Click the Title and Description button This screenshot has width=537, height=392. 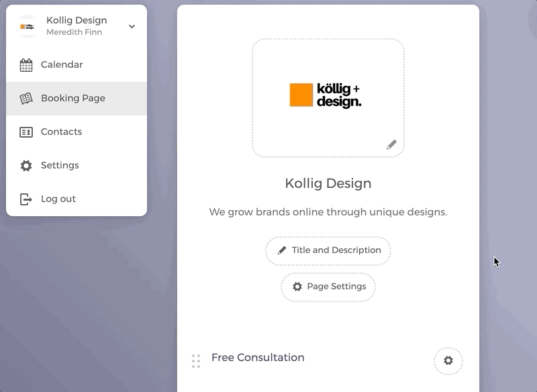coord(328,250)
